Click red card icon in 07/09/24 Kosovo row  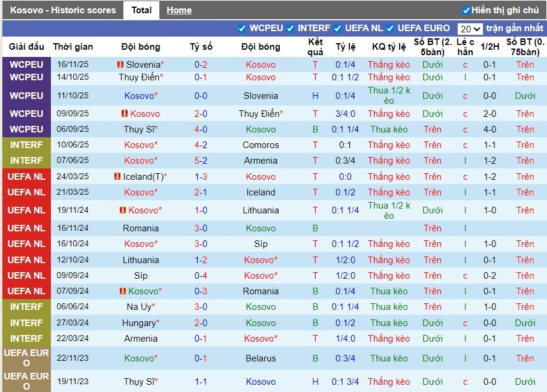tap(122, 291)
